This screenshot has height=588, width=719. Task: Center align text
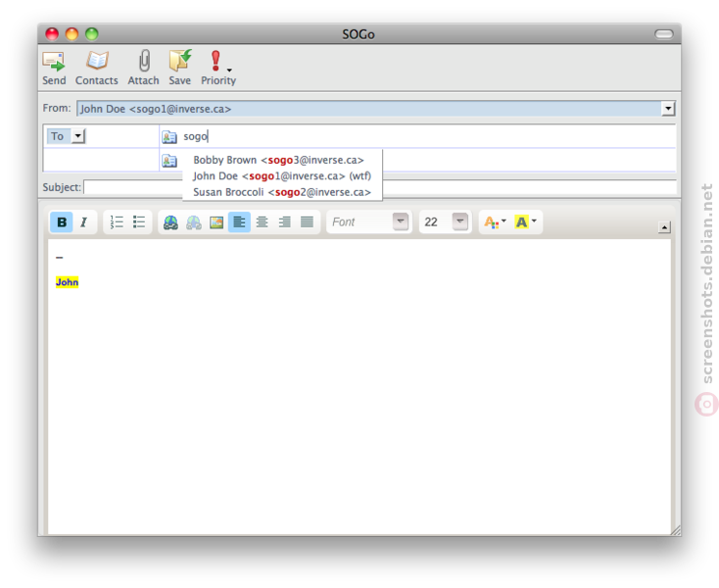(262, 222)
